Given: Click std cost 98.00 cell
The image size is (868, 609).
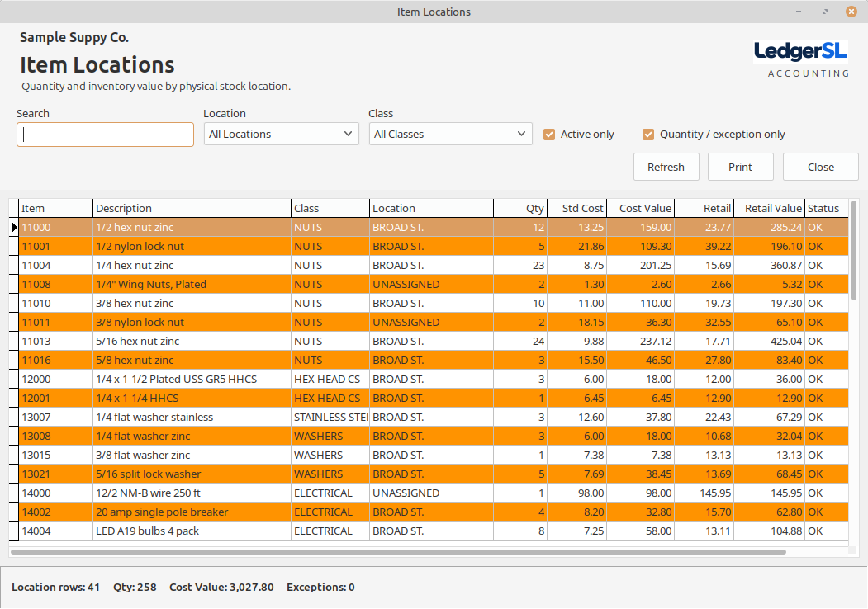Looking at the screenshot, I should 577,493.
